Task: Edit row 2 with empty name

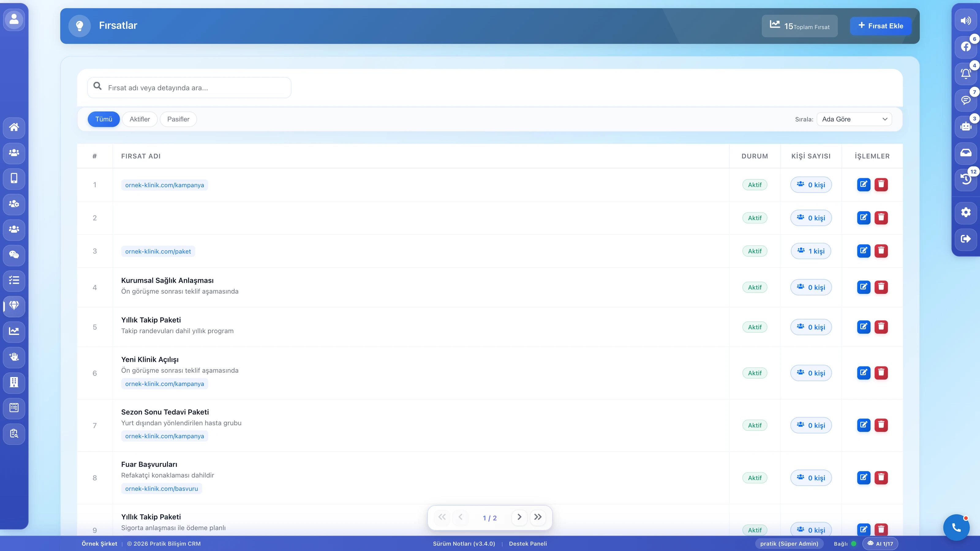Action: coord(864,218)
